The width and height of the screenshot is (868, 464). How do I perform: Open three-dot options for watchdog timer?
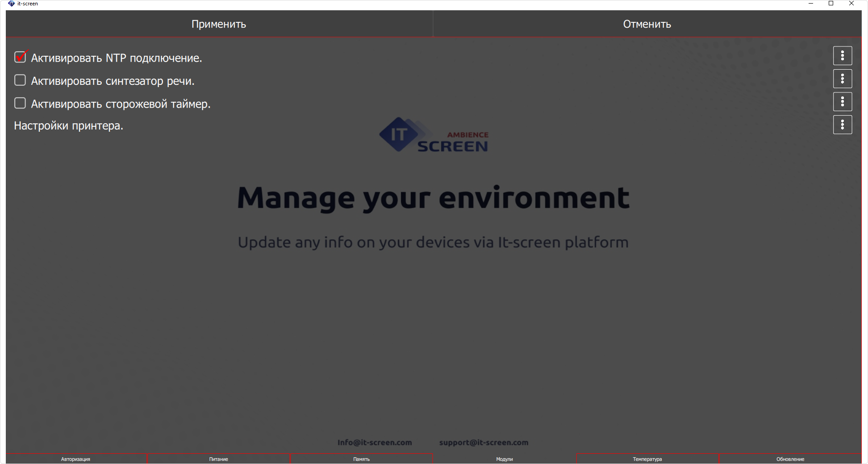[x=842, y=102]
